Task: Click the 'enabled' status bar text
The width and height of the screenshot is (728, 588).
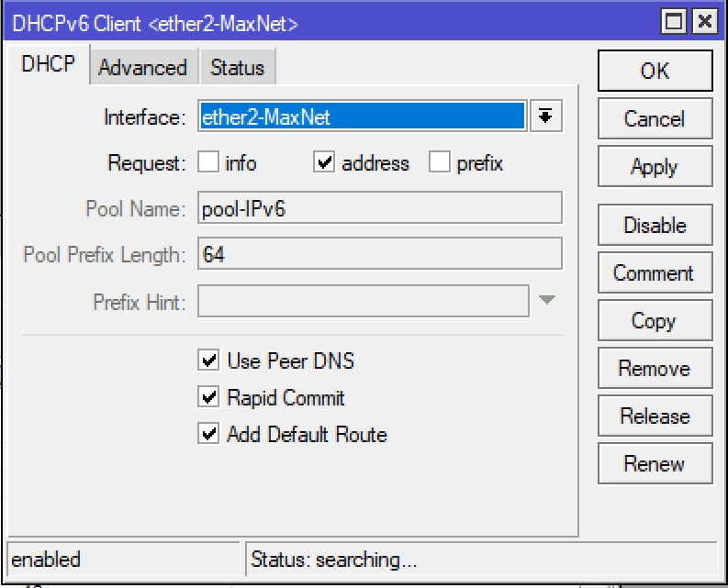Action: tap(46, 560)
